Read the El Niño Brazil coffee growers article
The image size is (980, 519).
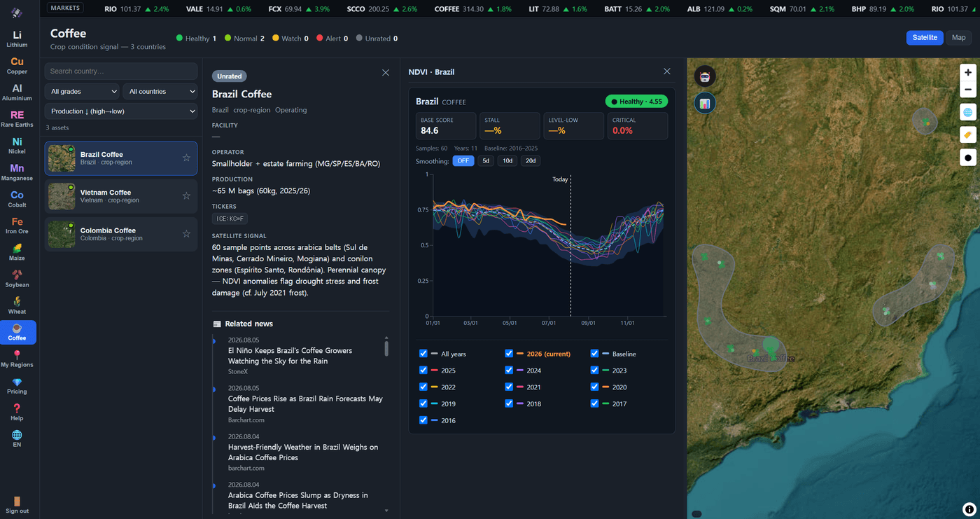tap(290, 356)
